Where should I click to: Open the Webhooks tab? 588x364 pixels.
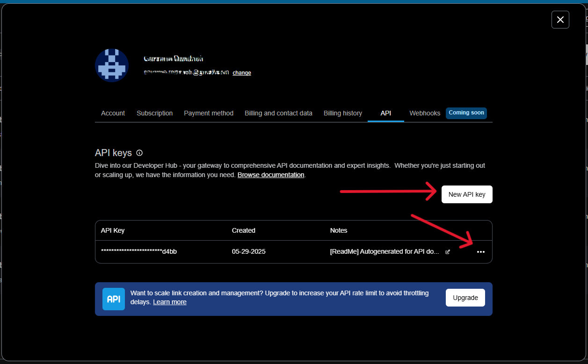(425, 113)
